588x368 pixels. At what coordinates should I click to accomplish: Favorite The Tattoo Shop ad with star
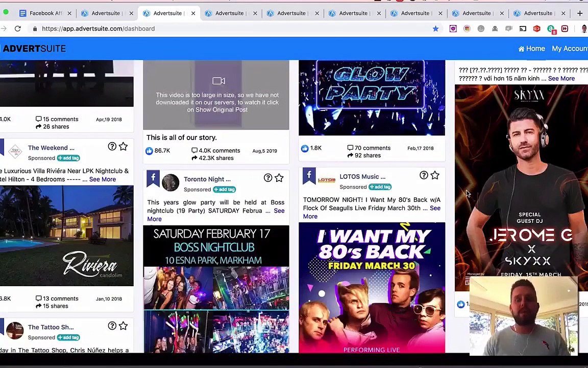pos(124,326)
